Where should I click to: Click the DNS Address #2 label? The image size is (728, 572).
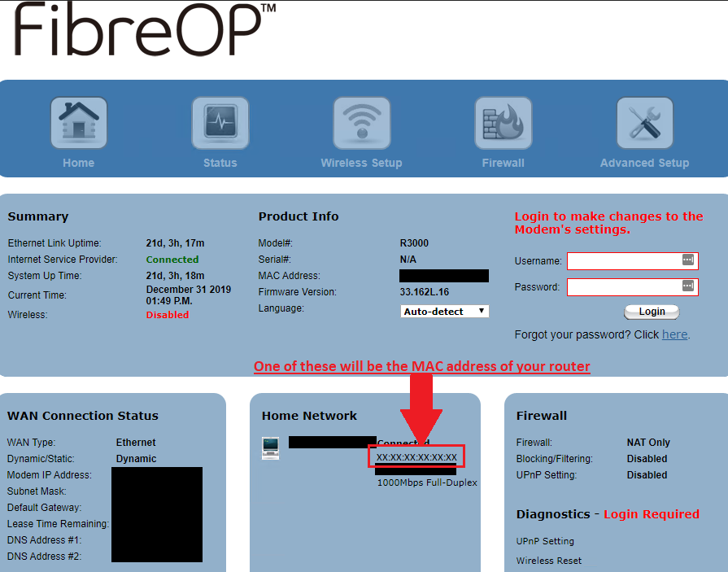(44, 557)
